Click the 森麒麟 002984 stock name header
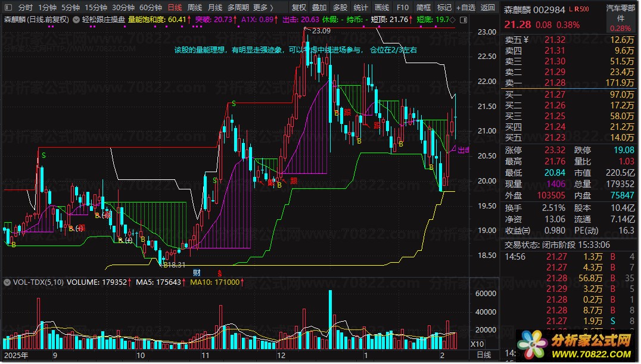This screenshot has height=364, width=641. click(x=534, y=10)
